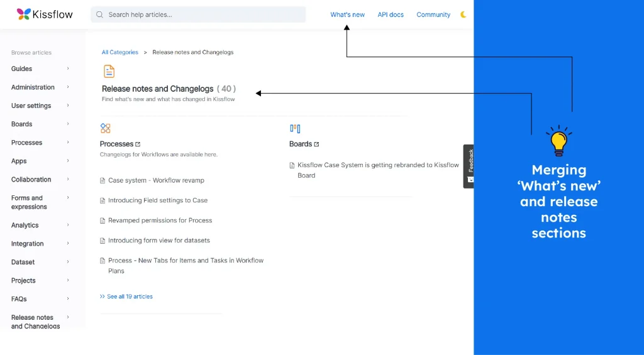
Task: Expand the Analytics chevron
Action: click(x=68, y=225)
